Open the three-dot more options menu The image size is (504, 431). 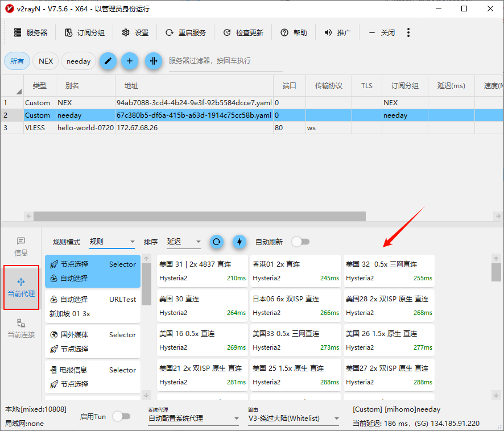[x=408, y=32]
